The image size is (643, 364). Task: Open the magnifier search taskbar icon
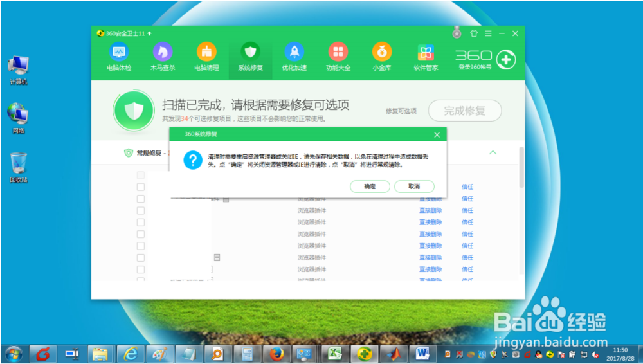click(x=218, y=354)
